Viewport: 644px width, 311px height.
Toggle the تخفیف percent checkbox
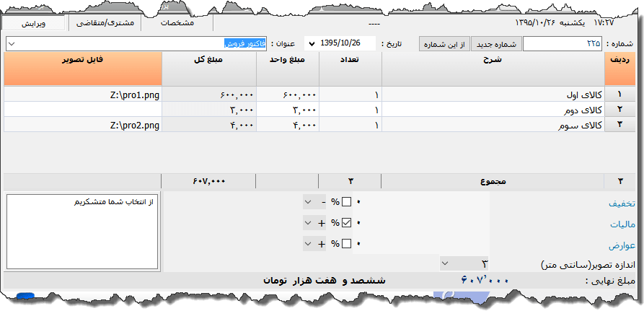click(347, 202)
